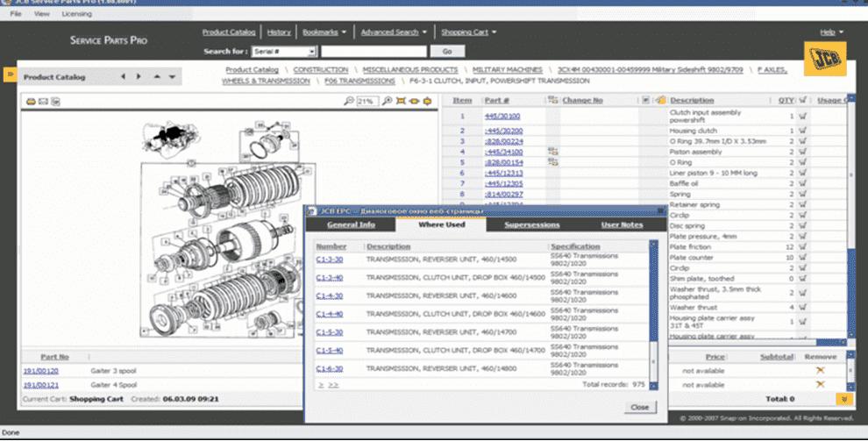Remove Gaiter 4 Spool from cart
Screen dimensions: 868x441
click(x=821, y=384)
